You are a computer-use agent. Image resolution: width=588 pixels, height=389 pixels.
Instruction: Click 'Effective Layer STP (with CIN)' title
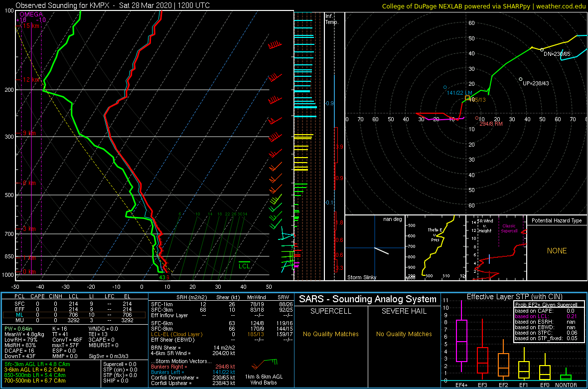514,297
